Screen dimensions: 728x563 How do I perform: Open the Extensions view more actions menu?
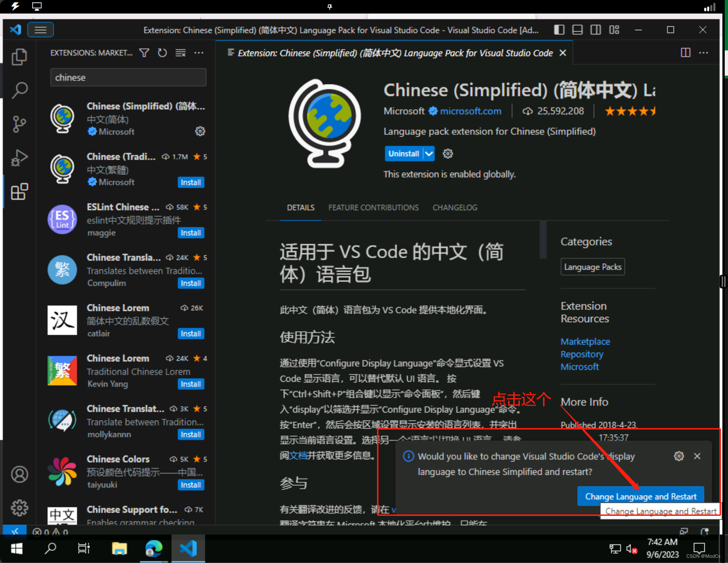point(199,53)
